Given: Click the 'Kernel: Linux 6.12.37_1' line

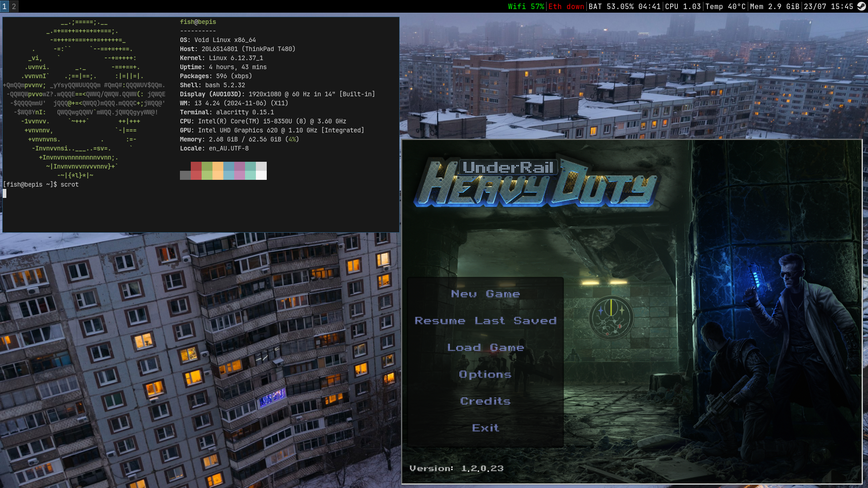Looking at the screenshot, I should 222,58.
